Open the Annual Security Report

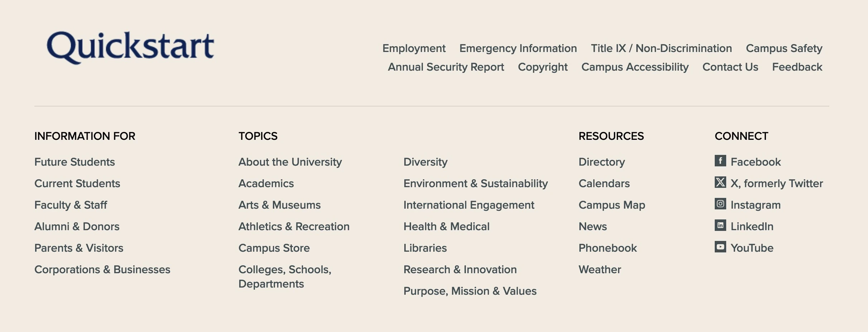coord(445,67)
